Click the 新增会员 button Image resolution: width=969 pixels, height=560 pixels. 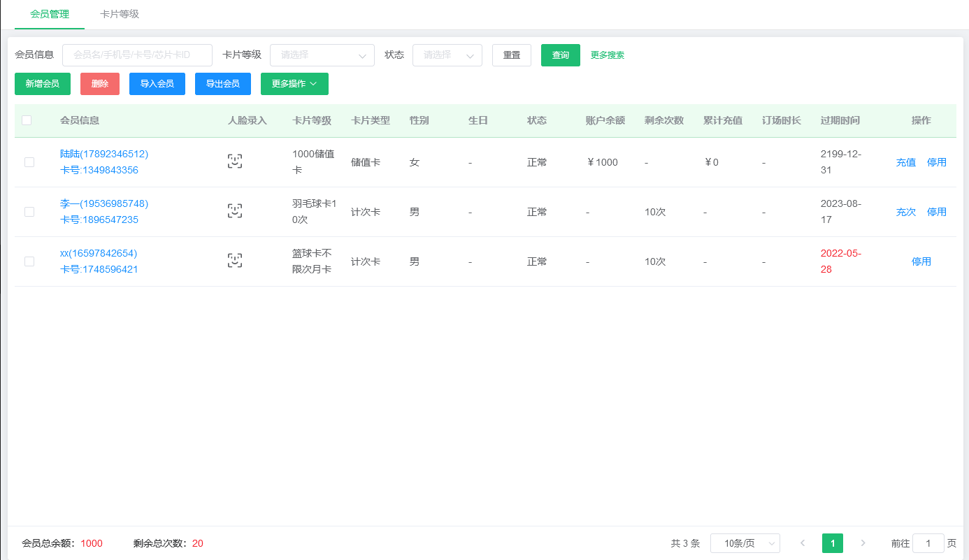[x=42, y=83]
